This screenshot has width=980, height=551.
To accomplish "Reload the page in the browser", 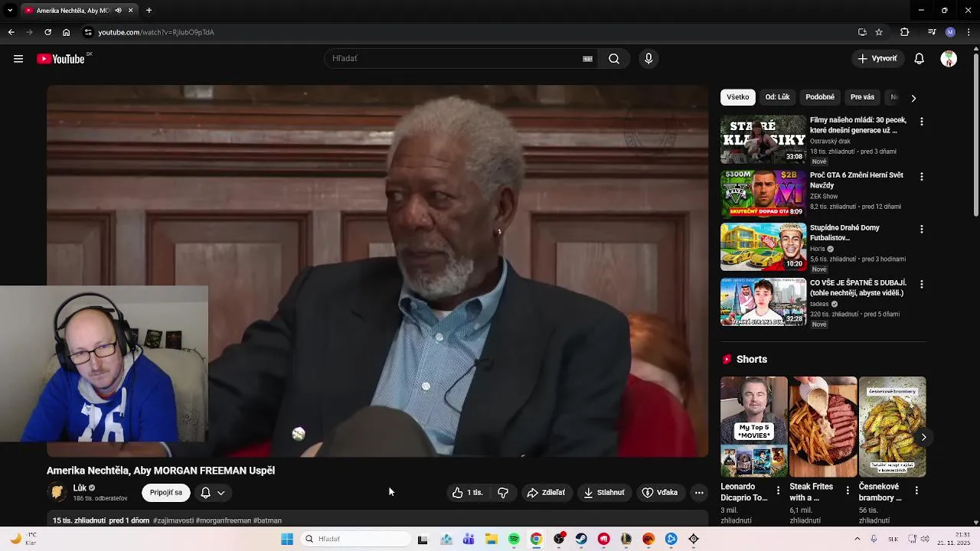I will pos(47,32).
